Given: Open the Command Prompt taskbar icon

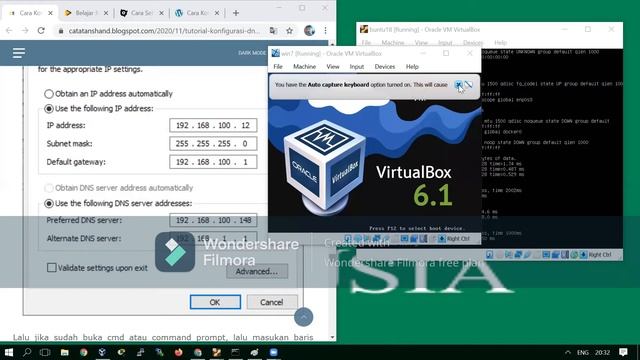Looking at the screenshot, I should (236, 352).
